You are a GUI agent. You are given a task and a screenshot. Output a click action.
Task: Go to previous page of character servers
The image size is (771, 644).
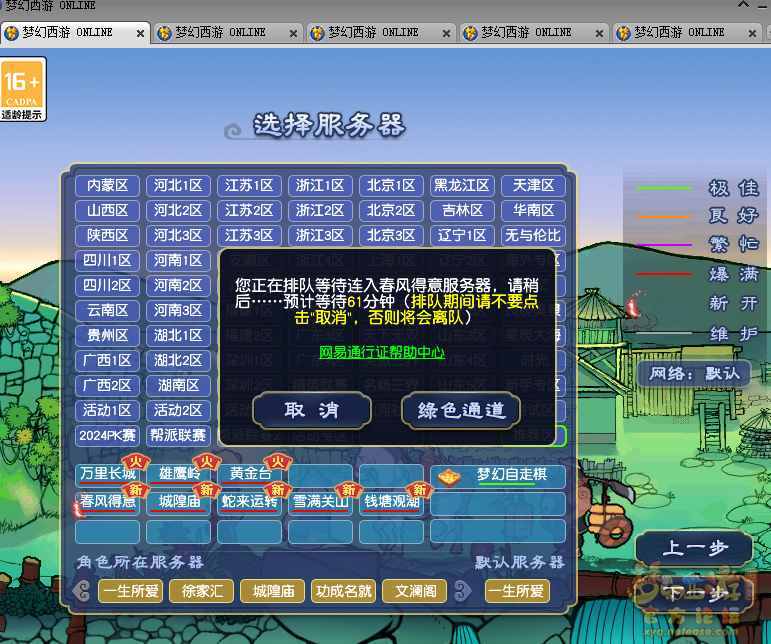pyautogui.click(x=83, y=591)
